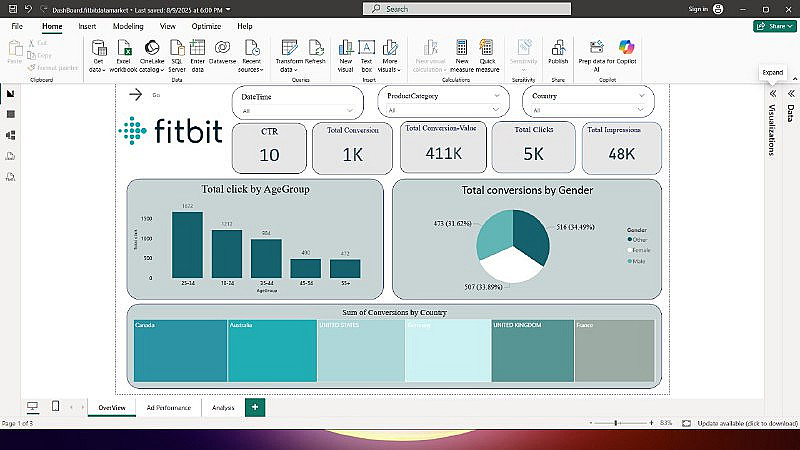Connect to SQL Server
Viewport: 800px width, 450px height.
point(177,56)
